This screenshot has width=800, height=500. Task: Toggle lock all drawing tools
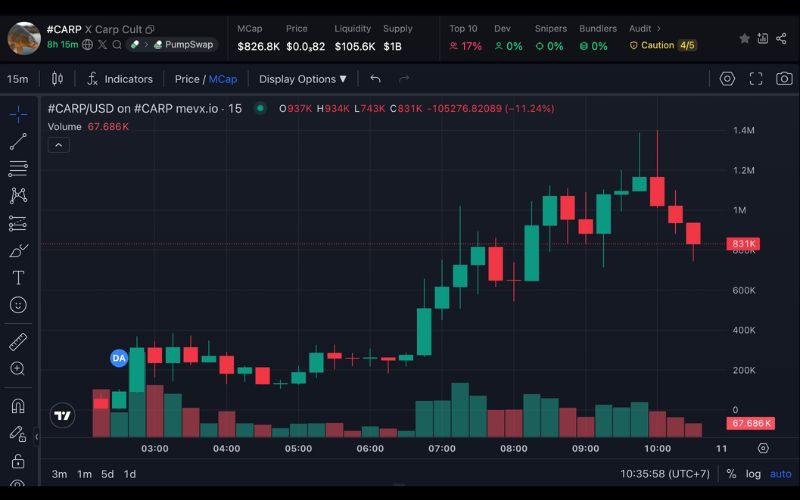click(18, 461)
